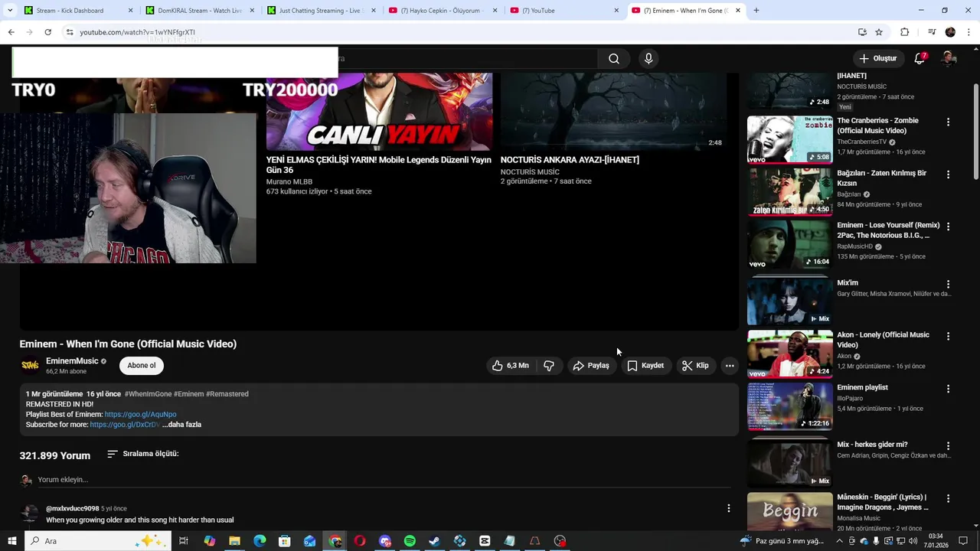This screenshot has height=551, width=980.
Task: Open CapCut from taskbar
Action: click(485, 541)
